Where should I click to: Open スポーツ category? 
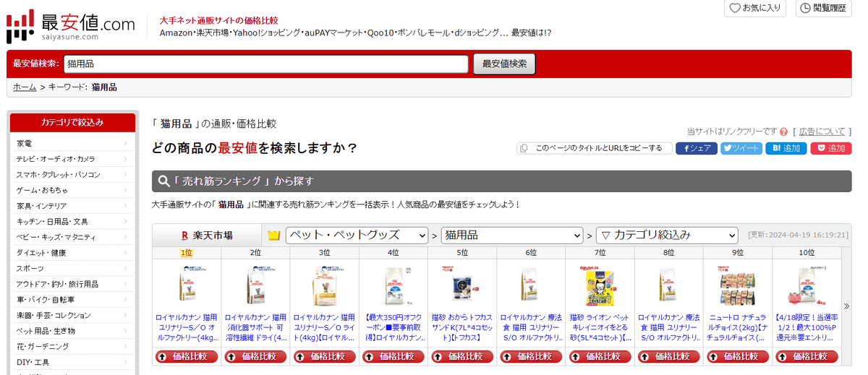(x=73, y=268)
